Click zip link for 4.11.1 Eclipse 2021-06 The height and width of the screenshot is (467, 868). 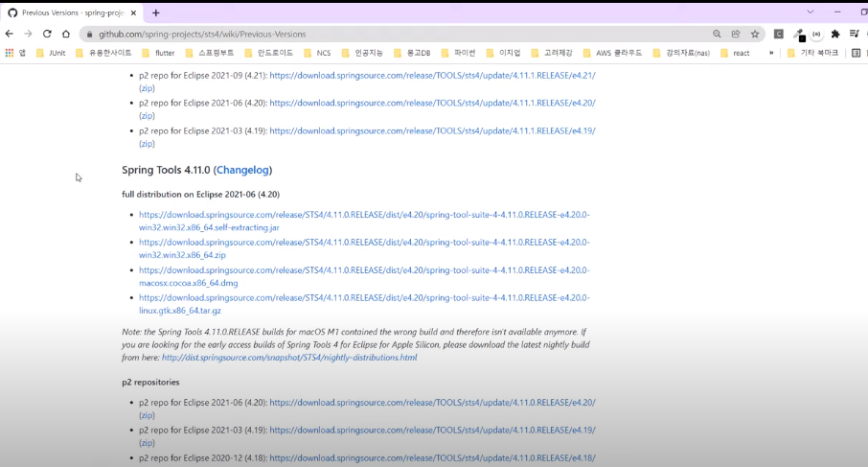click(147, 116)
